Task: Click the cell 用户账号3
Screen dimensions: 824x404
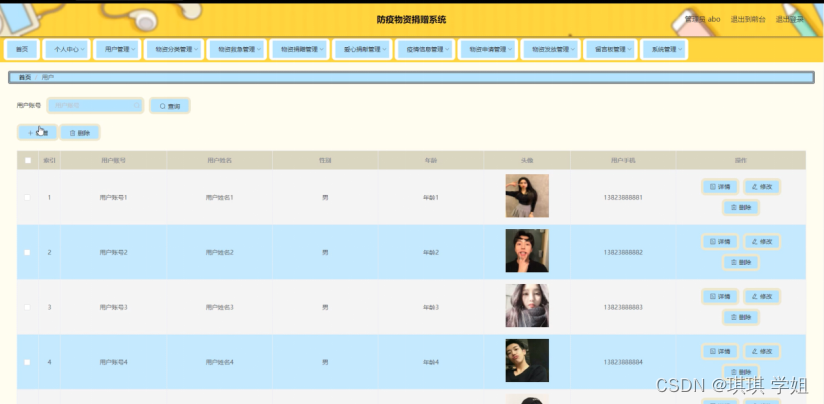Action: (114, 307)
